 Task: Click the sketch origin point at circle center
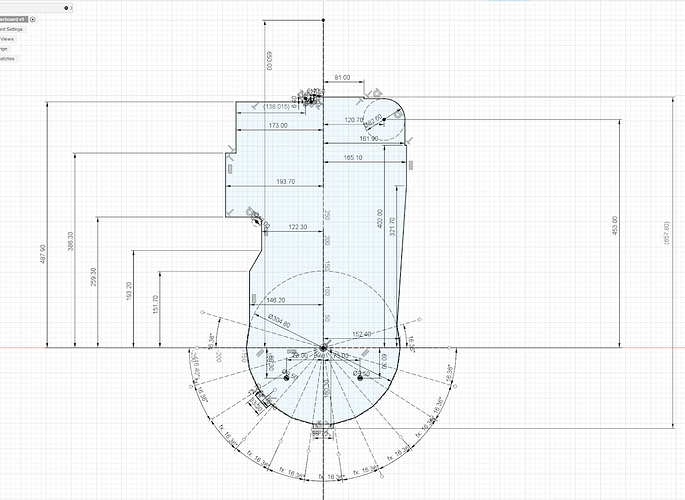coord(323,348)
